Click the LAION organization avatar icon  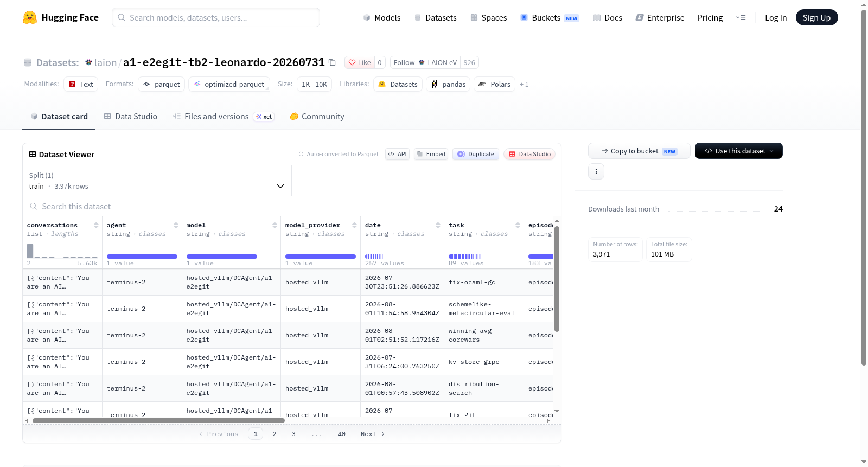pos(88,62)
